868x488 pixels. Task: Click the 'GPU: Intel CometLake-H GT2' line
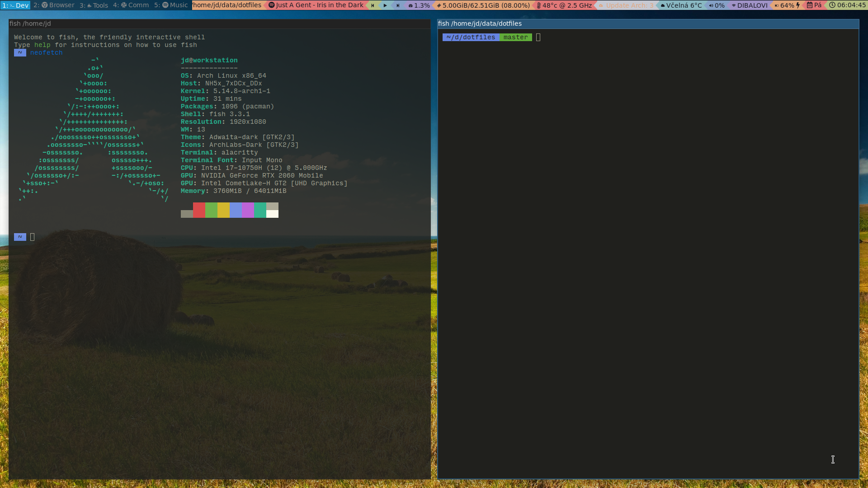264,183
